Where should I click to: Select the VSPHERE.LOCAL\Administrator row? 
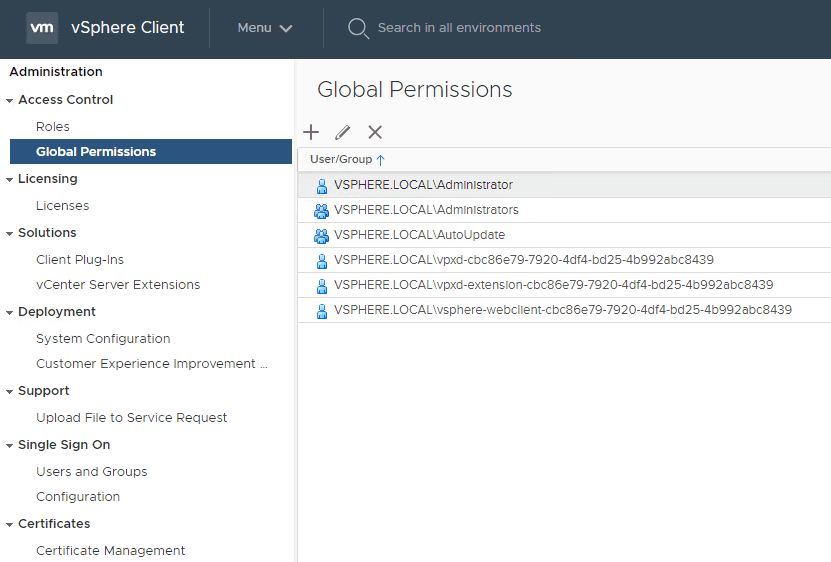(x=564, y=185)
